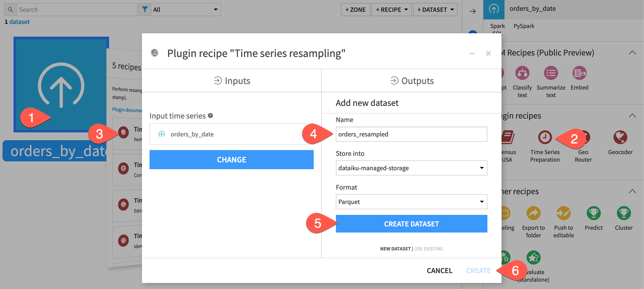
Task: Click the Inputs section header
Action: point(232,81)
